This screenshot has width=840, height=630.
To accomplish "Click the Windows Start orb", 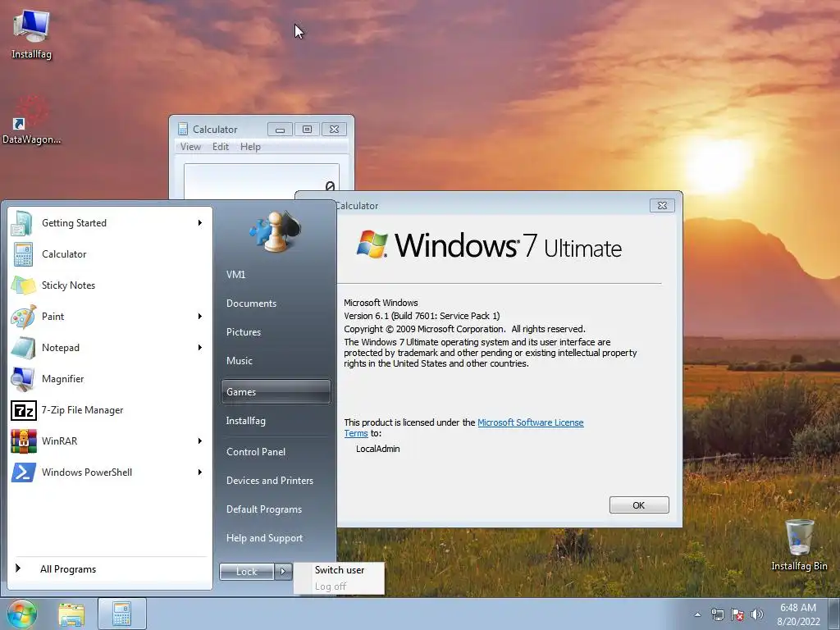I will coord(22,614).
